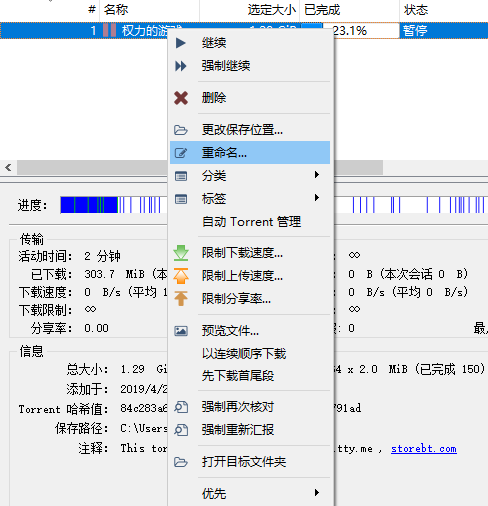Click the green download arrow icon for 限制下载速度
This screenshot has width=488, height=506.
pyautogui.click(x=181, y=253)
